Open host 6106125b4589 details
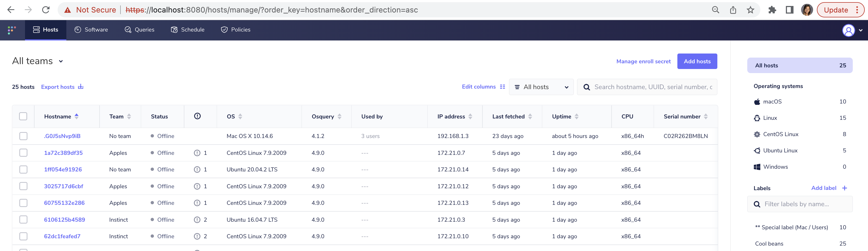This screenshot has width=868, height=251. [64, 220]
